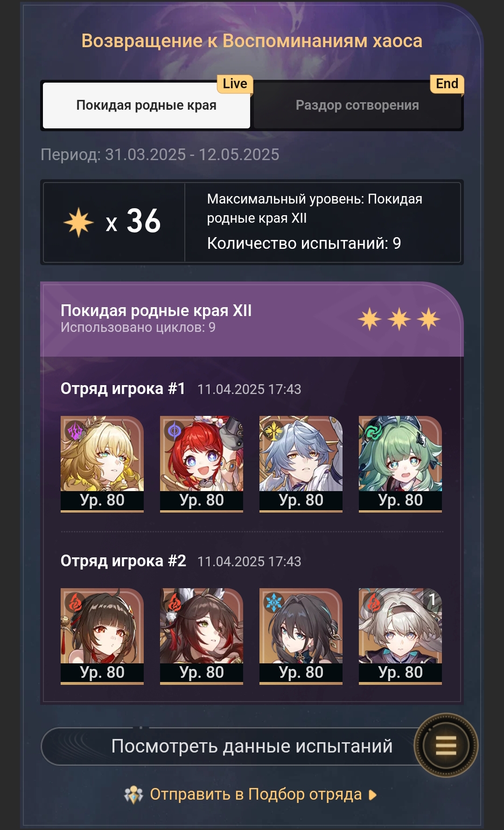Click the arrow after Подбор отряда link
The width and height of the screenshot is (504, 830).
coord(372,795)
